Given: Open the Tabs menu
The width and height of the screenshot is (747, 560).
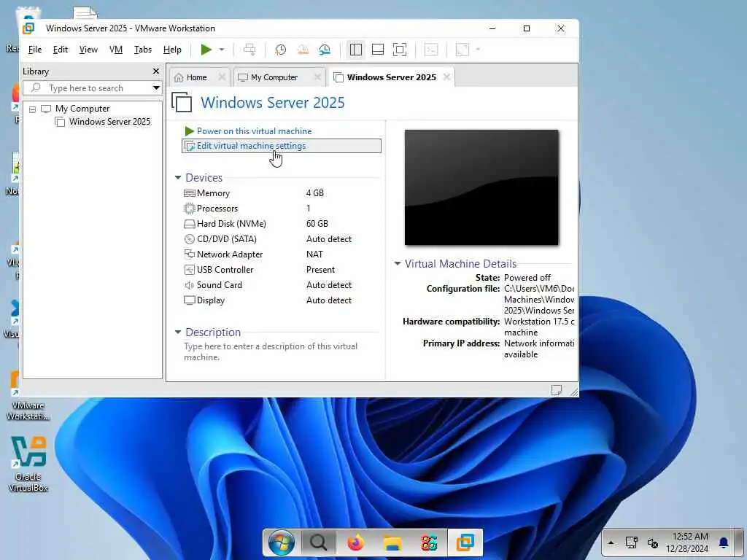Looking at the screenshot, I should [x=142, y=50].
